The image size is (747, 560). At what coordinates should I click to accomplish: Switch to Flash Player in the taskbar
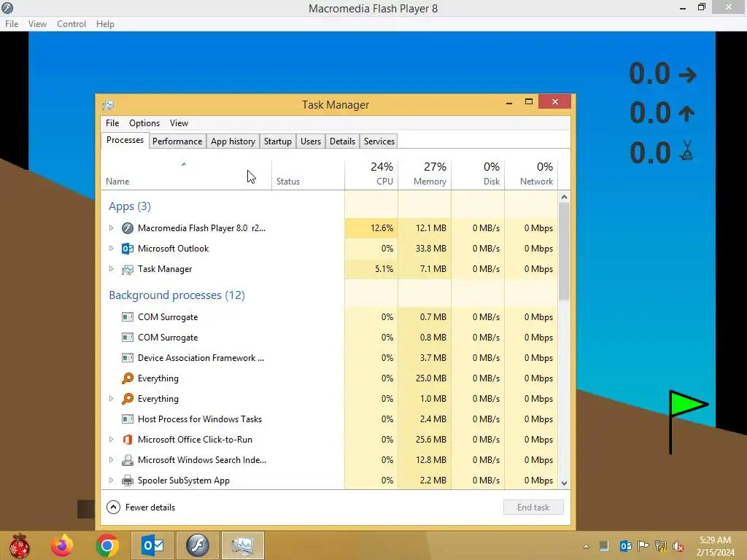197,545
